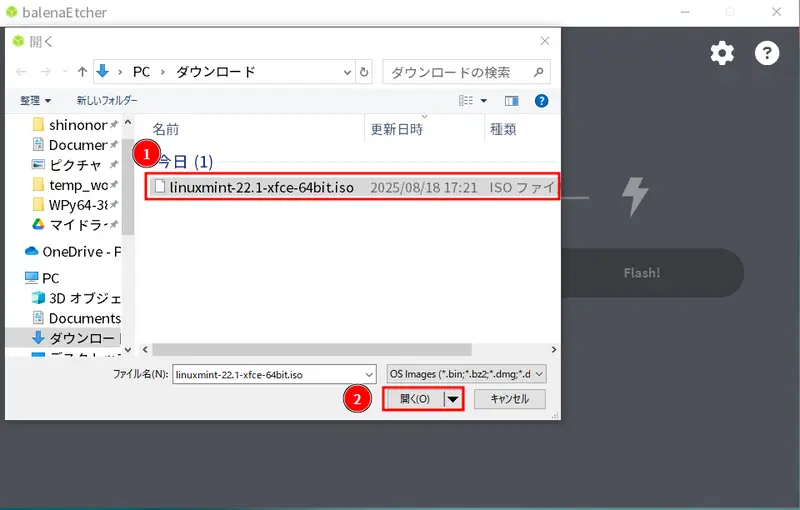Image resolution: width=800 pixels, height=510 pixels.
Task: Select PC node in navigation pane
Action: click(x=42, y=278)
